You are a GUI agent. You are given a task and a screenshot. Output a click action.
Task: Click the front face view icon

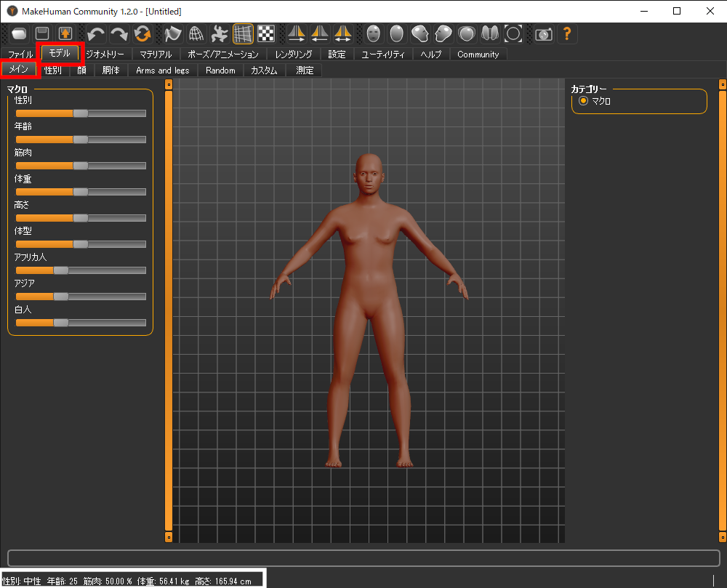click(373, 33)
